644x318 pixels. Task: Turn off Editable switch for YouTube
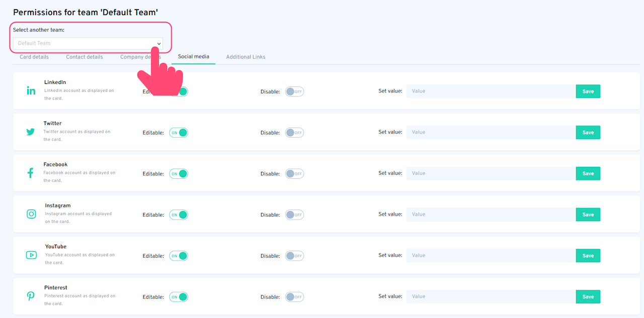click(179, 256)
